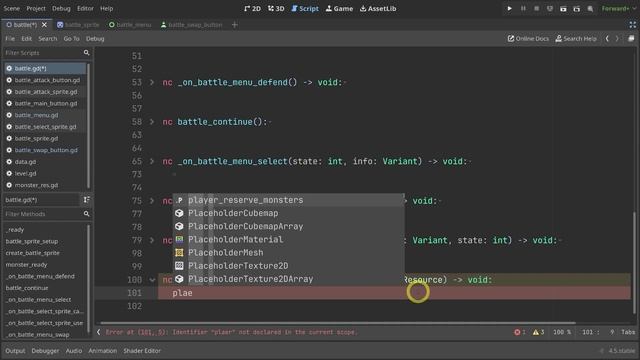The height and width of the screenshot is (360, 640).
Task: Run the project with the play button
Action: (x=509, y=9)
